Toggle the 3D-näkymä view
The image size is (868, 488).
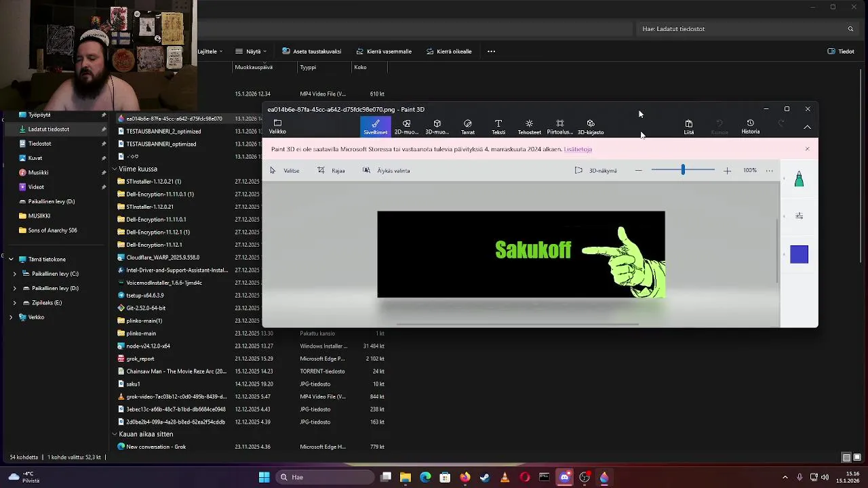coord(596,171)
